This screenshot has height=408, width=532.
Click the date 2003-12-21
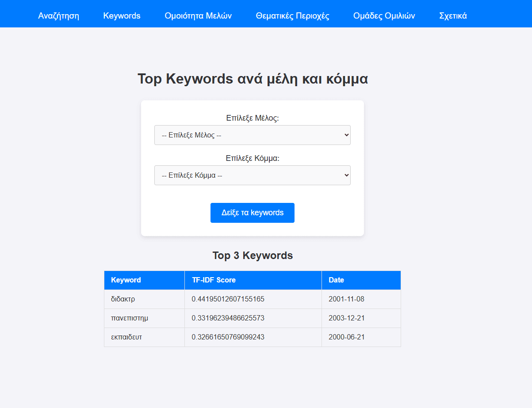[347, 318]
